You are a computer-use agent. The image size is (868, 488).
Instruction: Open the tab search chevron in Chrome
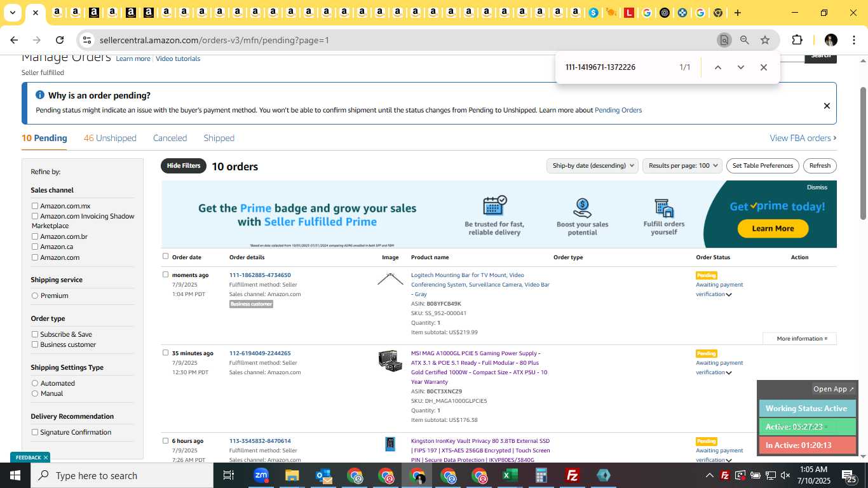[12, 13]
